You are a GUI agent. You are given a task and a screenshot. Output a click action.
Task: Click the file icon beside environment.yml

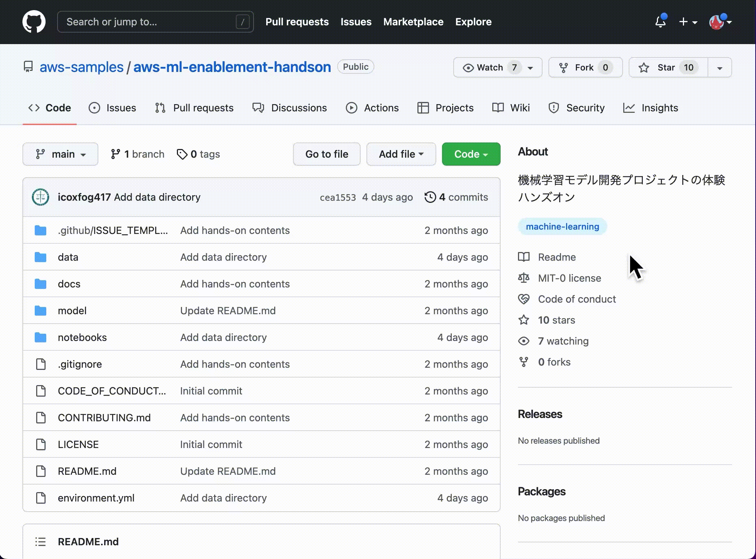[x=41, y=498]
